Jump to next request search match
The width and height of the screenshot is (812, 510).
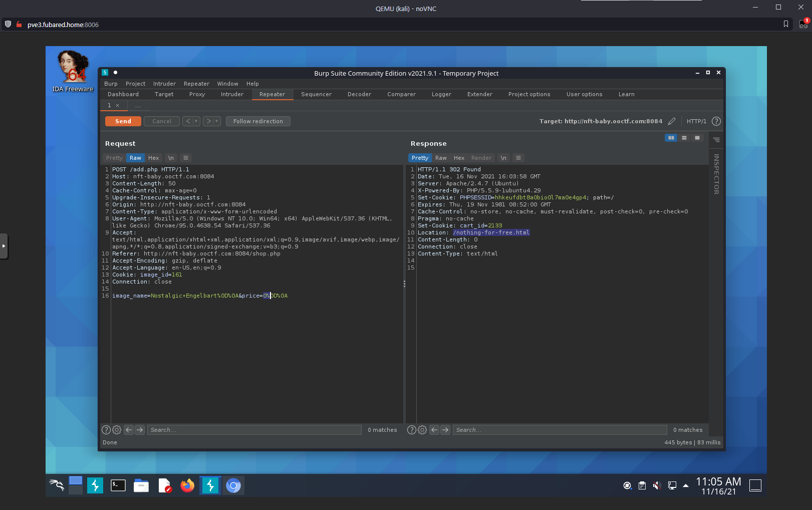click(140, 430)
